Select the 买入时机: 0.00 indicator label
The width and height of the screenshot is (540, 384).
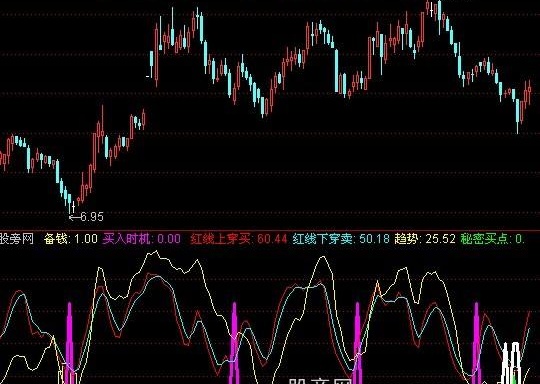pos(142,239)
